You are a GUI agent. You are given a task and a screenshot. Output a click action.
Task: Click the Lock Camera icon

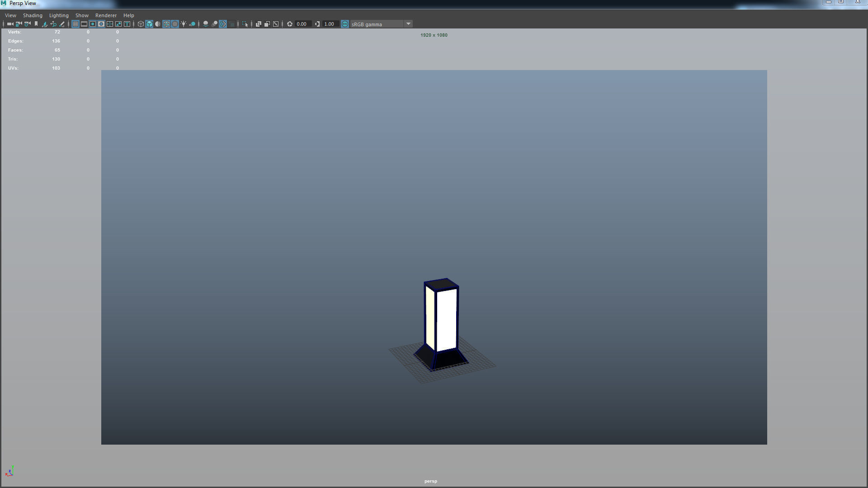coord(19,24)
